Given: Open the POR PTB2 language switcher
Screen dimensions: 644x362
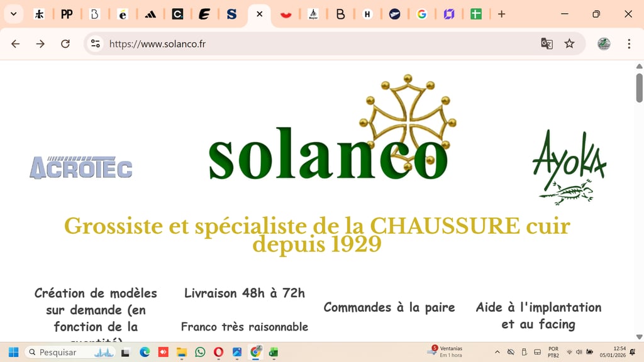Looking at the screenshot, I should click(x=553, y=352).
